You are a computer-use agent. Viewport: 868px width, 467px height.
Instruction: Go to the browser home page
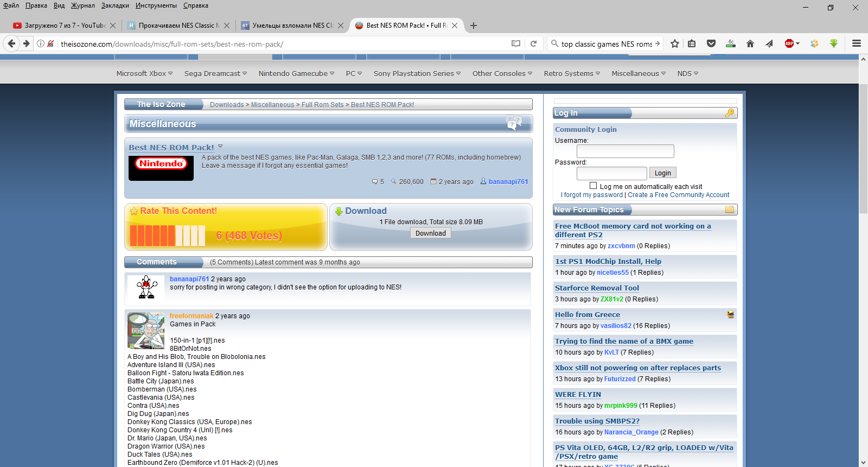(750, 43)
